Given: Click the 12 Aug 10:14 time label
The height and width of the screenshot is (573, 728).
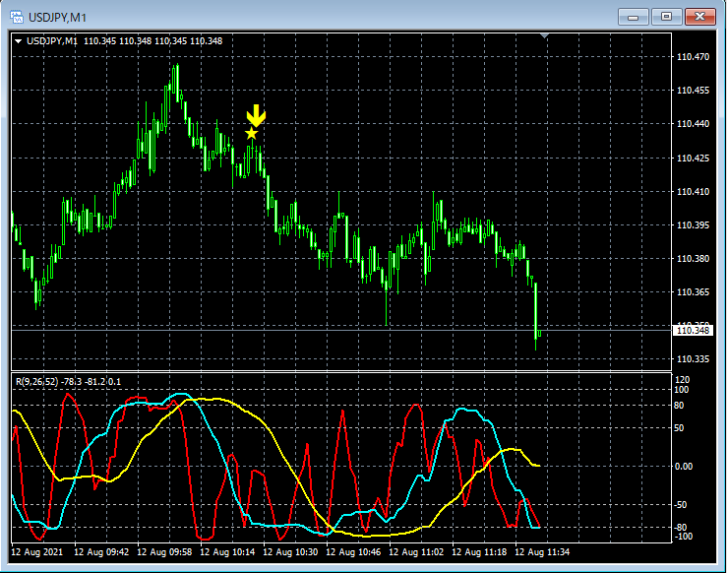Looking at the screenshot, I should (227, 552).
